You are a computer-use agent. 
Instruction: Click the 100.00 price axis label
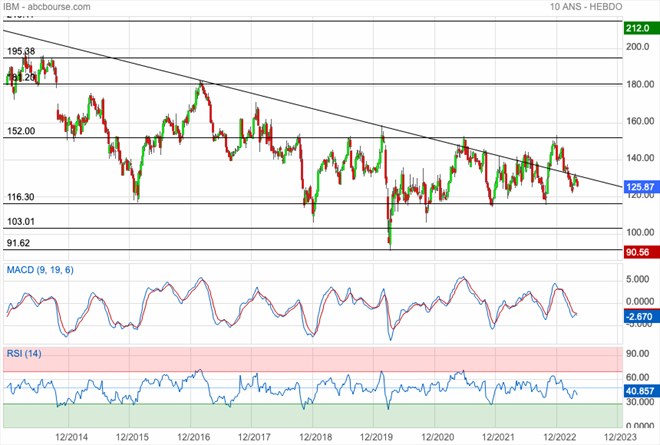tap(640, 232)
